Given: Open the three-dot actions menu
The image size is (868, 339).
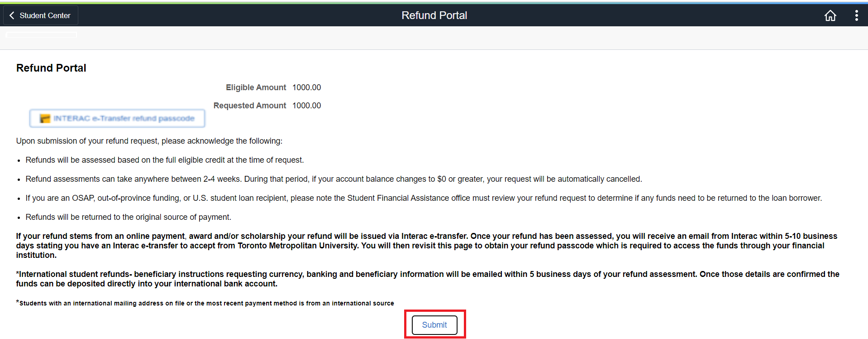Looking at the screenshot, I should (856, 15).
